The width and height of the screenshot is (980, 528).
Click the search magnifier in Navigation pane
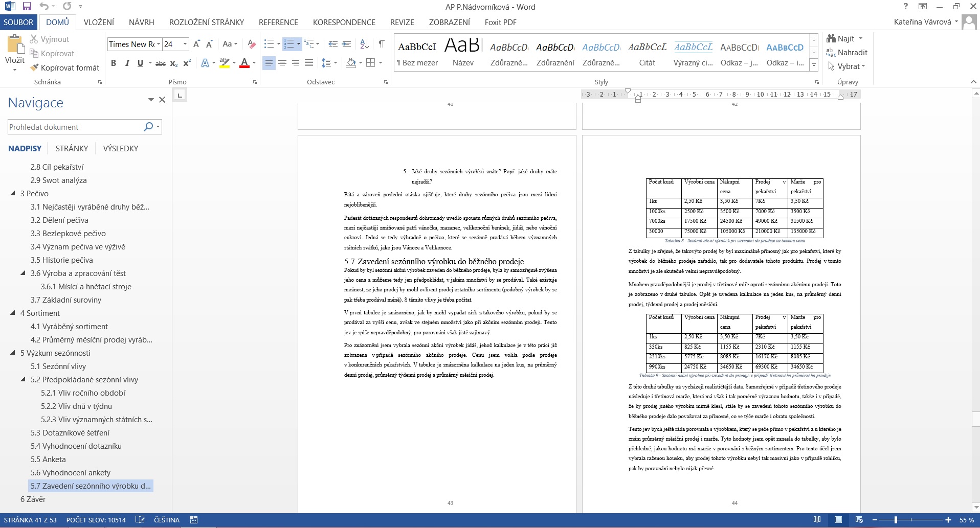pos(148,126)
